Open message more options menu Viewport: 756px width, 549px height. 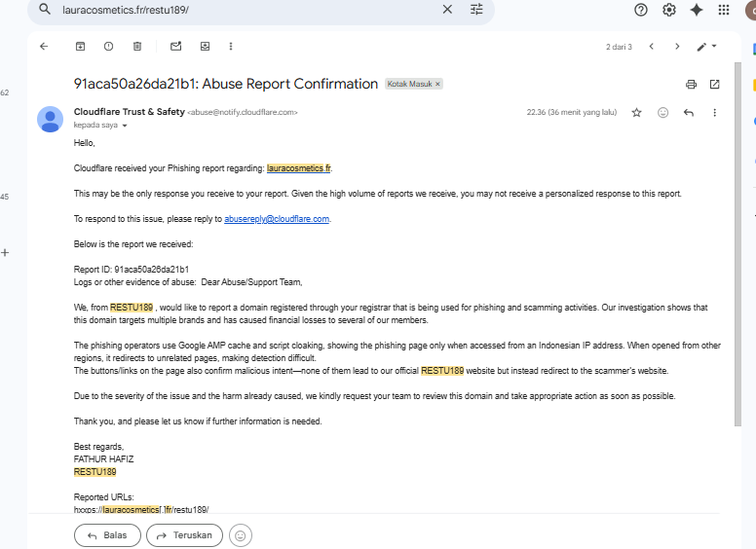point(714,113)
